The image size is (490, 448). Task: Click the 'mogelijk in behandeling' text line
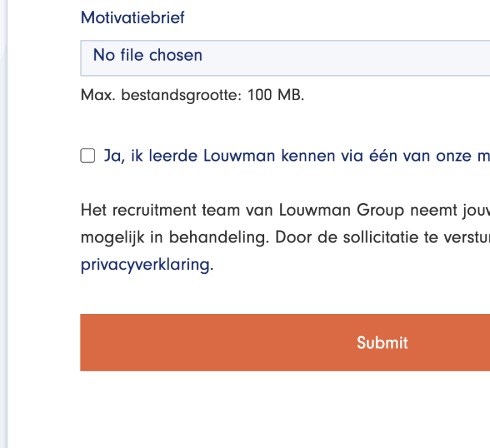tap(175, 237)
